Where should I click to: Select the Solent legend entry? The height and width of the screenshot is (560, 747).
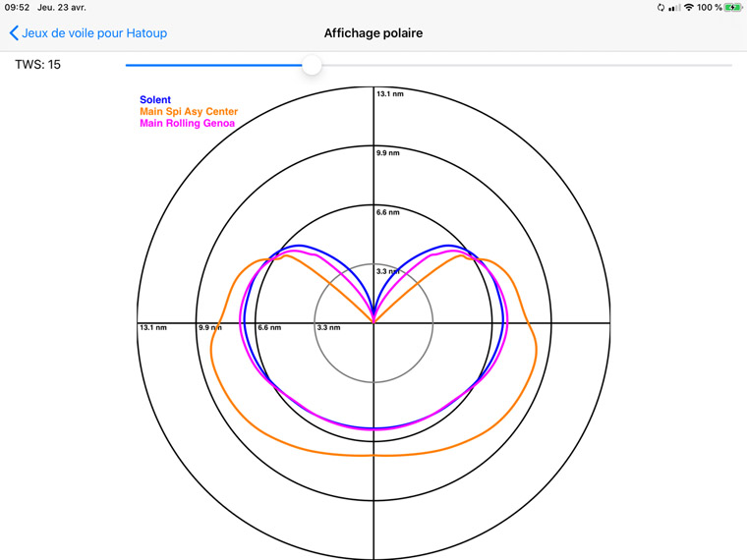click(155, 100)
